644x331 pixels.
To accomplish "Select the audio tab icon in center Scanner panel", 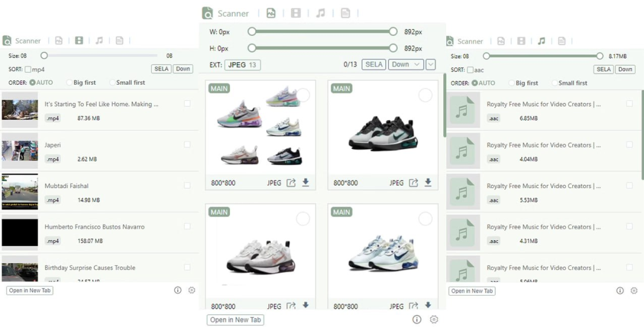I will [320, 13].
